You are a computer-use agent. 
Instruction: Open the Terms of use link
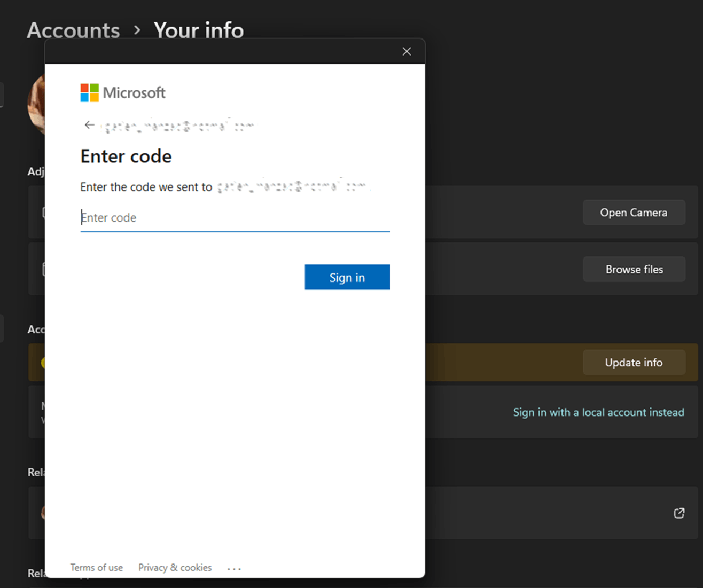[x=96, y=568]
